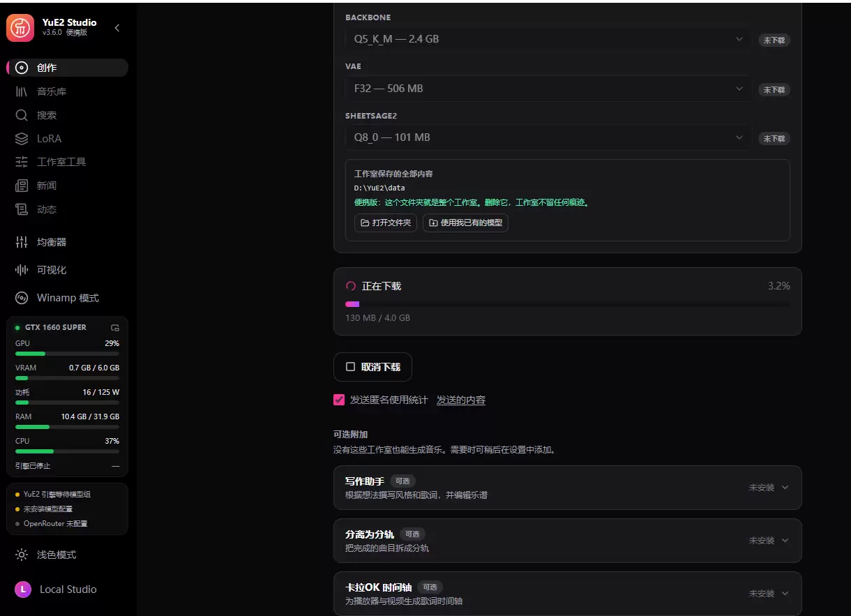Show the 新闻 page

(67, 186)
